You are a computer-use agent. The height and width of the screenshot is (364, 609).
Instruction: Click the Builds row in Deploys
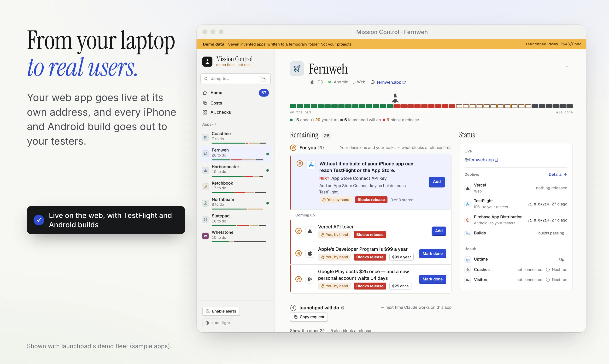(x=516, y=233)
